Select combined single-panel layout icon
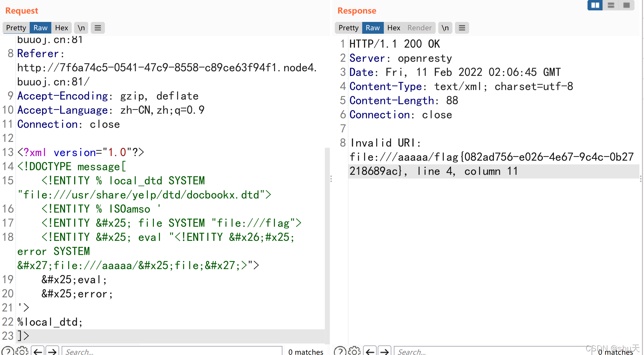 626,5
